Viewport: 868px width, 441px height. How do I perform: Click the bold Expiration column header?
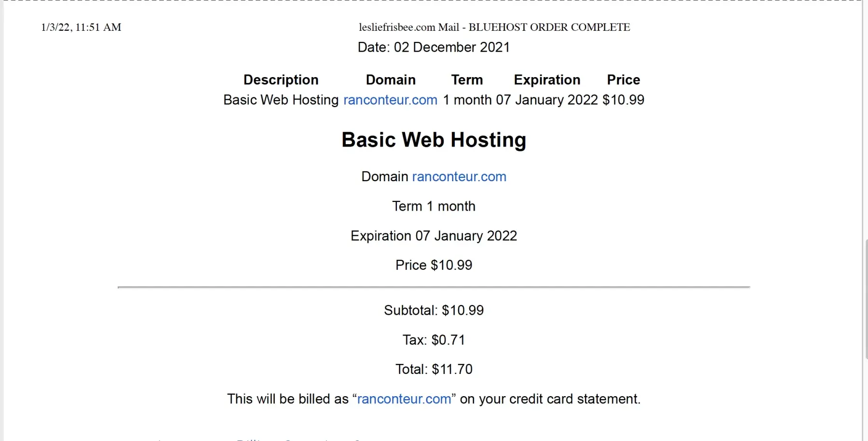(547, 80)
